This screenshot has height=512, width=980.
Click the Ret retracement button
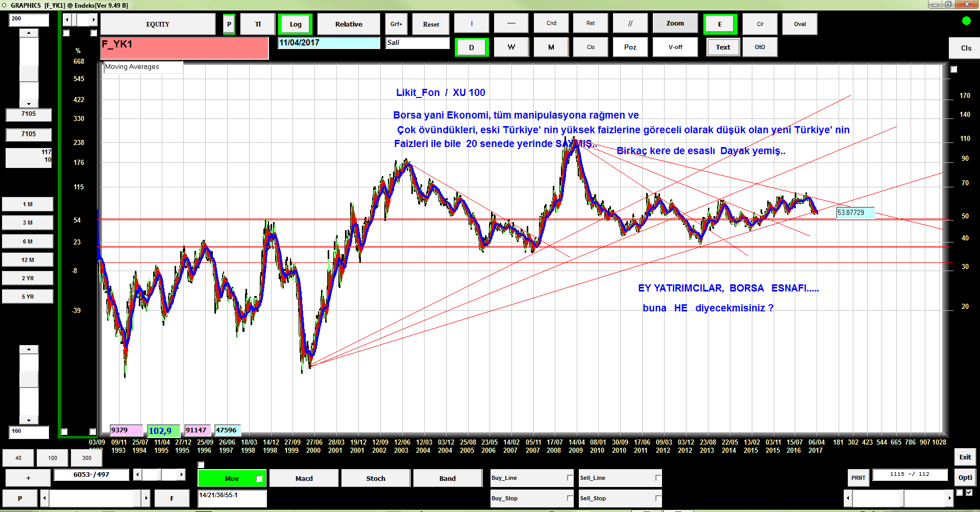coord(591,23)
